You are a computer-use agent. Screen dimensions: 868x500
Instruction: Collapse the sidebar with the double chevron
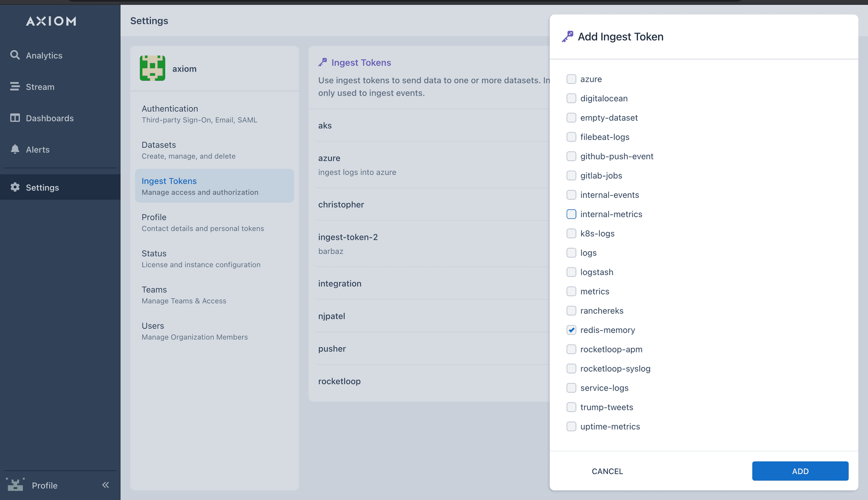[105, 485]
